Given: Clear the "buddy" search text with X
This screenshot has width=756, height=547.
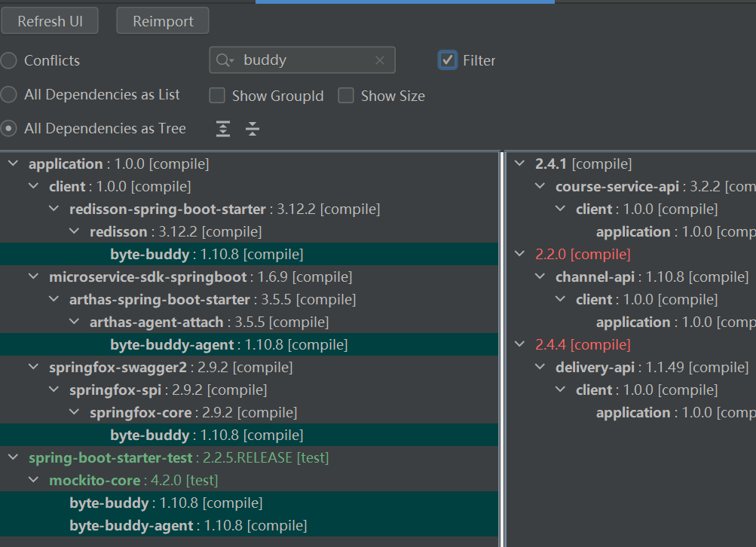Looking at the screenshot, I should pyautogui.click(x=380, y=60).
